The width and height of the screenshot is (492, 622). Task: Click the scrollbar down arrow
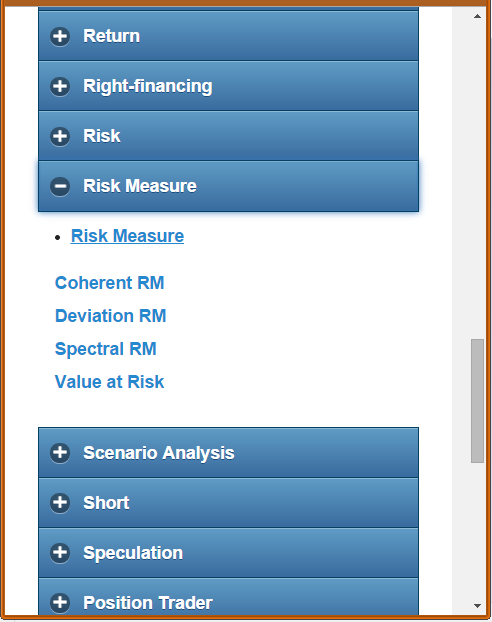tap(477, 606)
